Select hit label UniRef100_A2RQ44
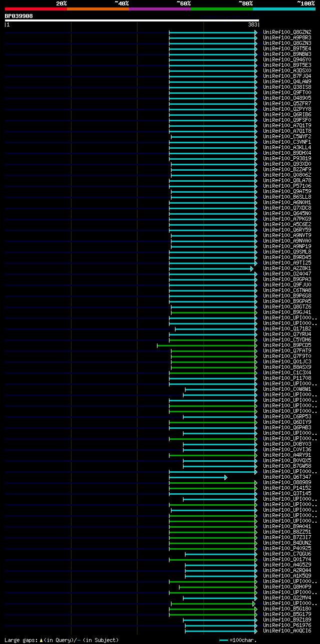 point(287,570)
